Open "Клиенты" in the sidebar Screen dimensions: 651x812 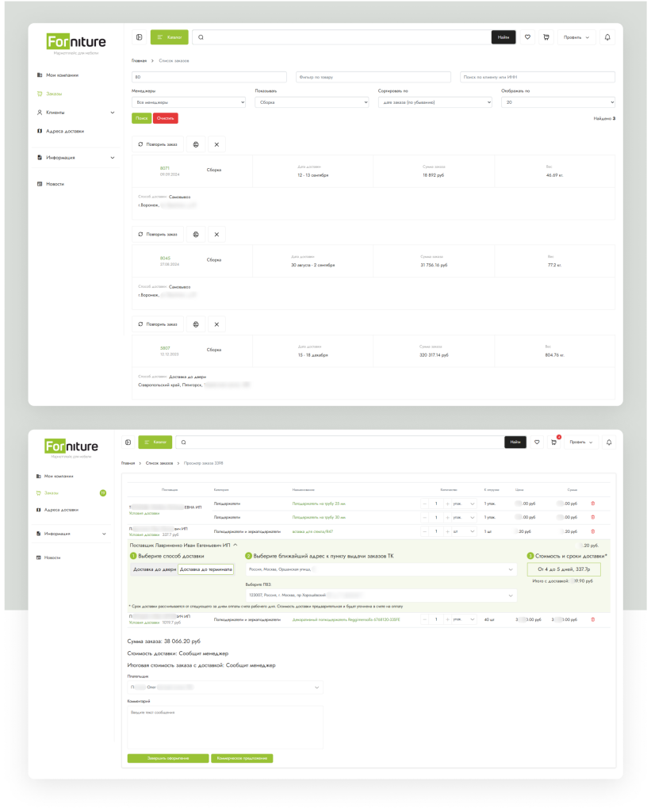pos(56,113)
